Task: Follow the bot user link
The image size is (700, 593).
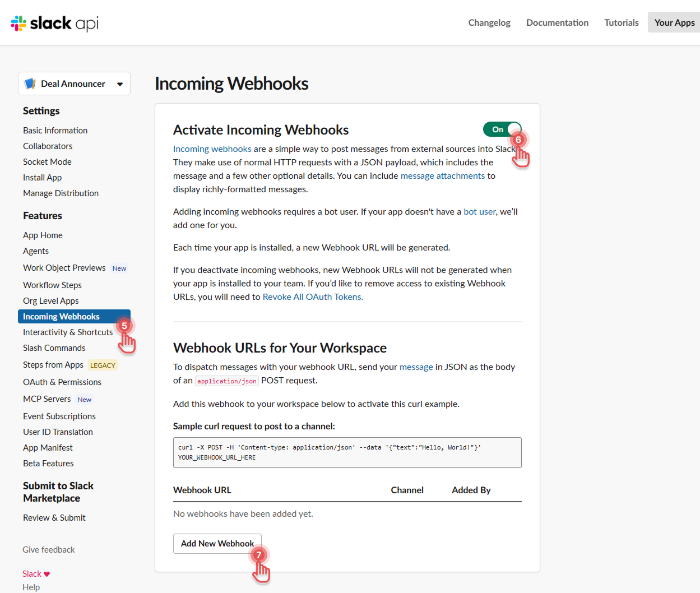Action: (480, 211)
